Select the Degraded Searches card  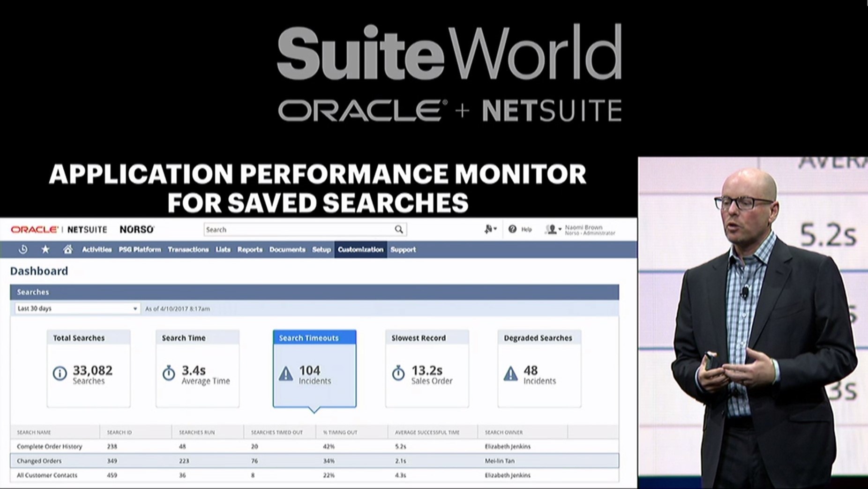(x=539, y=369)
